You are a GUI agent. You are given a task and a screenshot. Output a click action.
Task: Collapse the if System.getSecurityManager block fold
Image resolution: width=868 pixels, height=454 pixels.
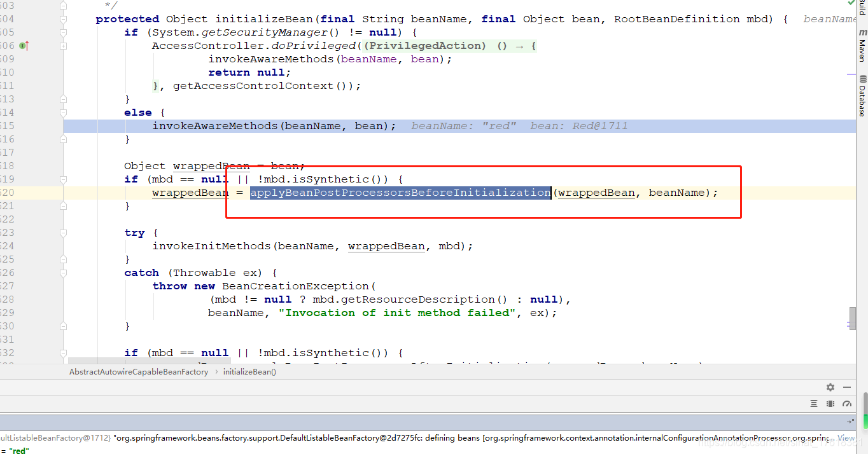[x=63, y=32]
